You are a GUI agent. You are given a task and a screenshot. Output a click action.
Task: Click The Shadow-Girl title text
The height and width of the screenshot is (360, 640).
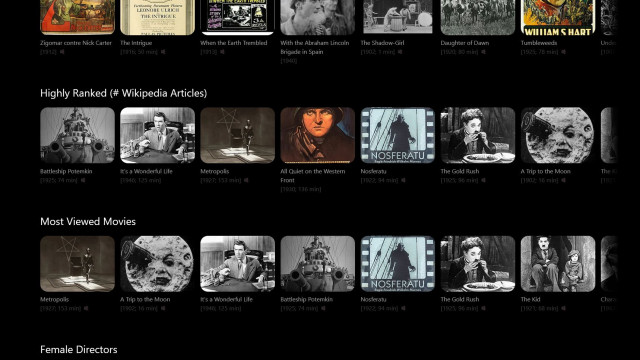(382, 43)
